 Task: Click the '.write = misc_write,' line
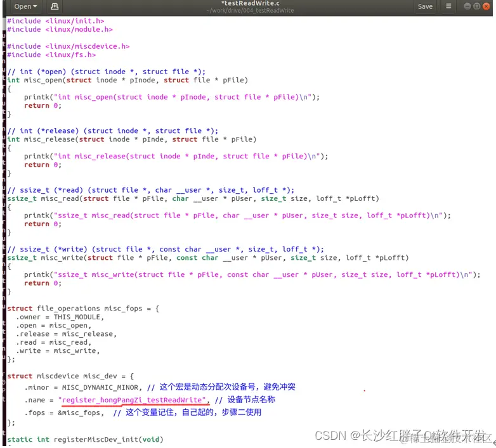click(58, 351)
